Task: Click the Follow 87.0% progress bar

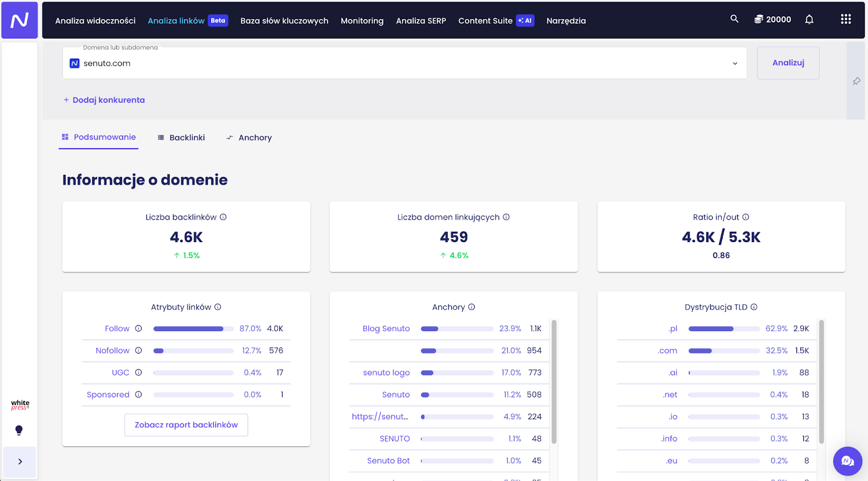Action: (x=193, y=328)
